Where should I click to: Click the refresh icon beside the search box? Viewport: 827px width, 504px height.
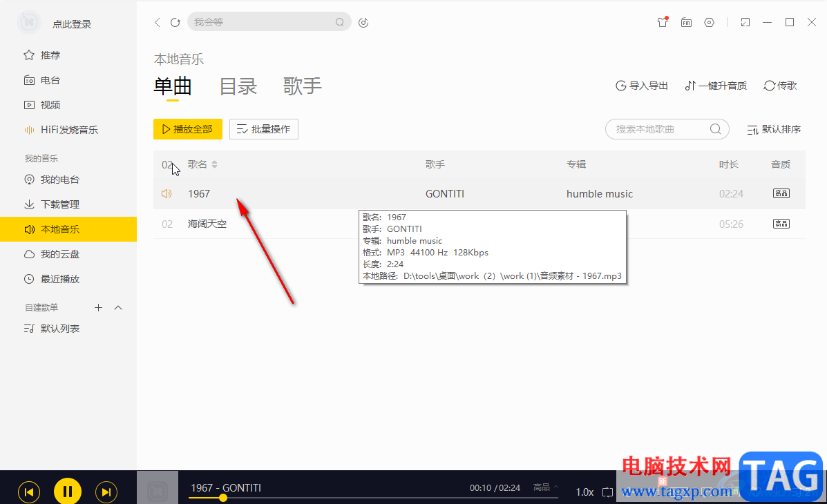(x=175, y=22)
